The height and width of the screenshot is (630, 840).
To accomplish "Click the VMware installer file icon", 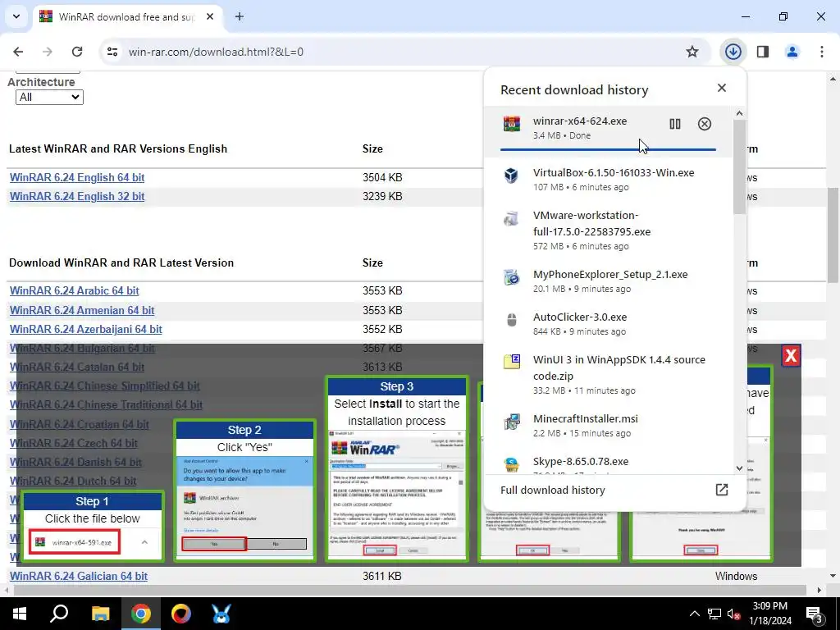I will pyautogui.click(x=512, y=218).
